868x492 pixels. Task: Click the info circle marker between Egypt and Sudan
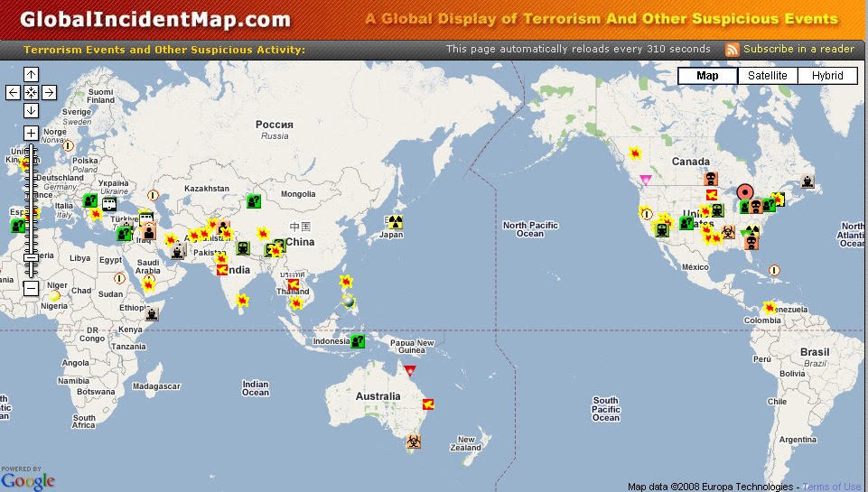coord(119,278)
